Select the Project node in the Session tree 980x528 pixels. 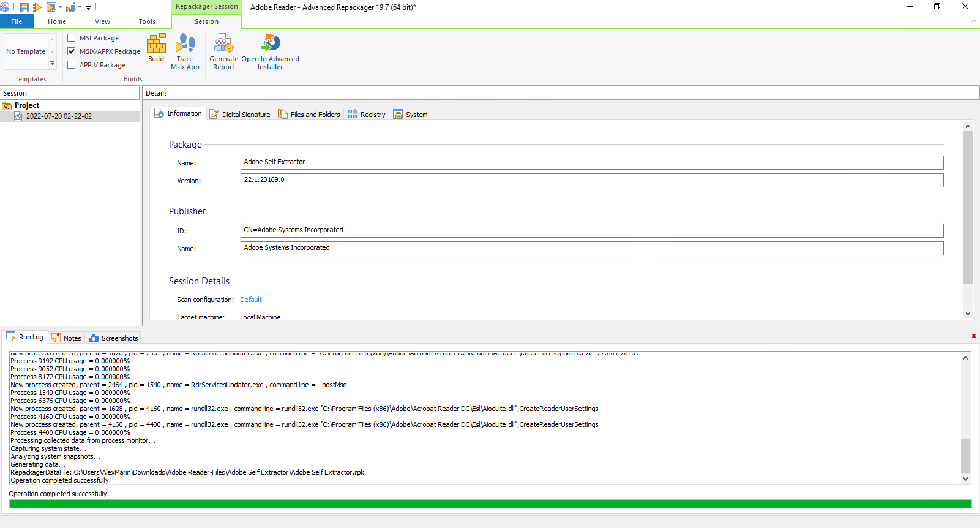(x=27, y=105)
